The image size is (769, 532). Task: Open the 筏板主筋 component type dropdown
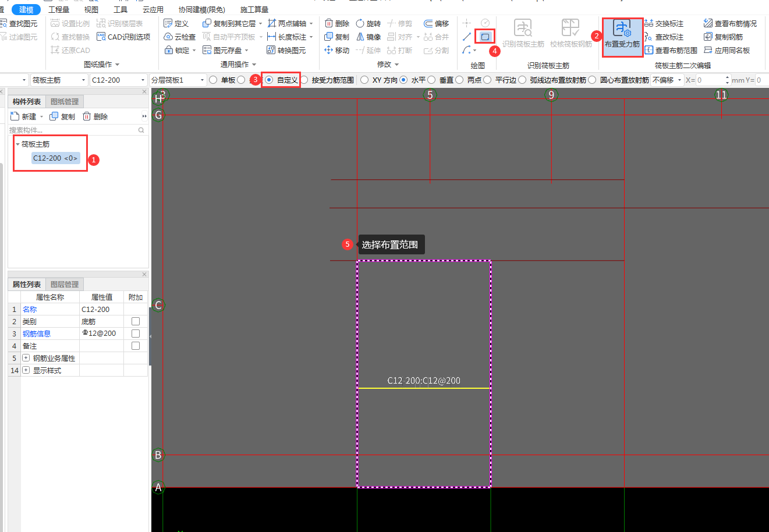[x=58, y=80]
